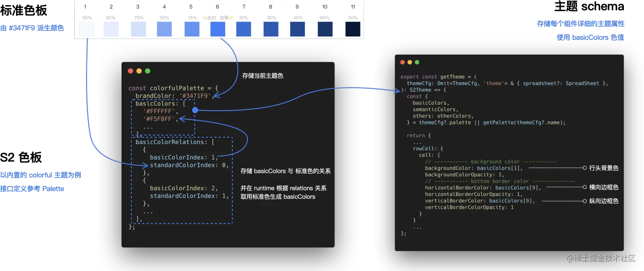Select brand color swatch number 6 in the palette
Image resolution: width=644 pixels, height=271 pixels.
click(x=218, y=29)
